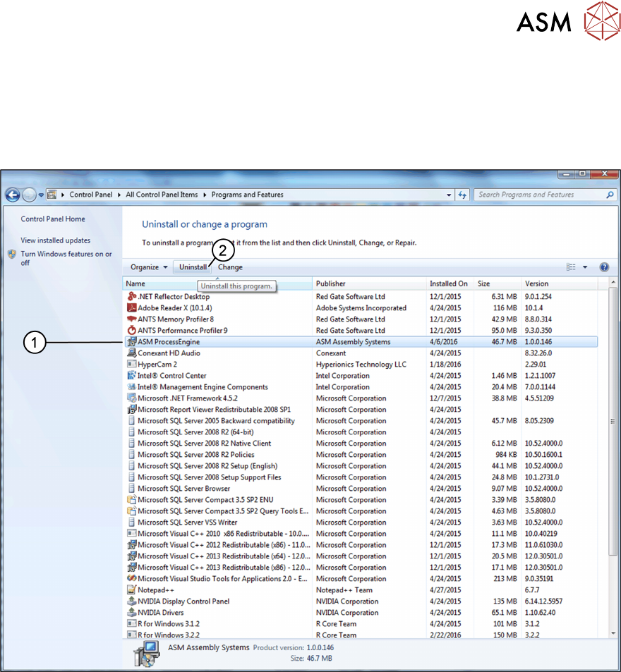Click the .NET Reflector Desktop program icon

pyautogui.click(x=132, y=296)
